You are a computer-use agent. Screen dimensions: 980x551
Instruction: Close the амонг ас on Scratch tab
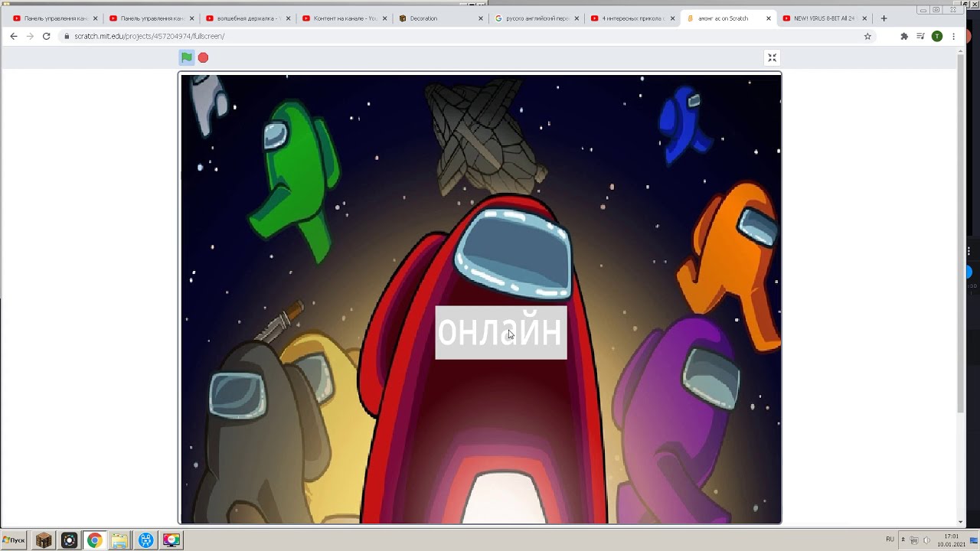769,18
